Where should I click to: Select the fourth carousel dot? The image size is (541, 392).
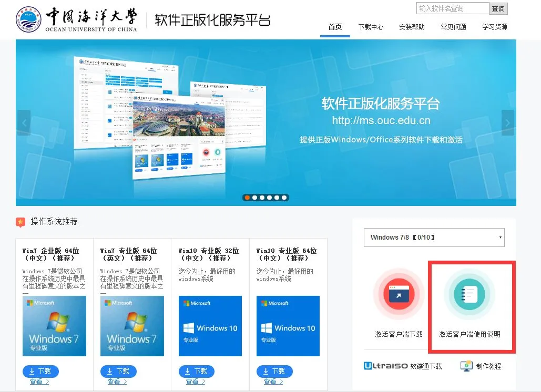[x=269, y=198]
